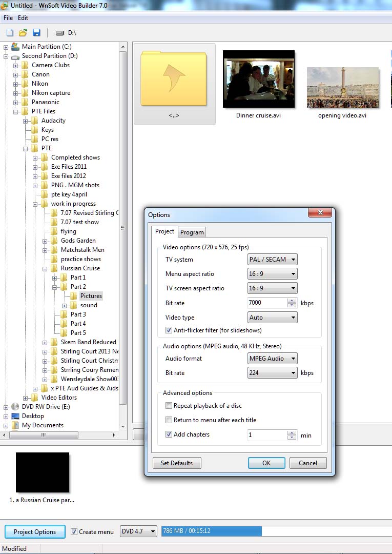Screen dimensions: 392x554
Task: Select the Skem Band Reduced tree item
Action: (88, 342)
